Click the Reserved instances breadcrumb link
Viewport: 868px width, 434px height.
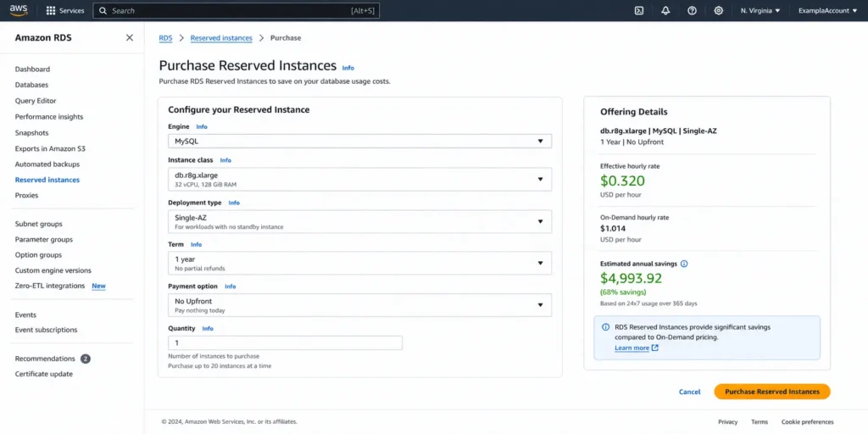[x=221, y=37]
